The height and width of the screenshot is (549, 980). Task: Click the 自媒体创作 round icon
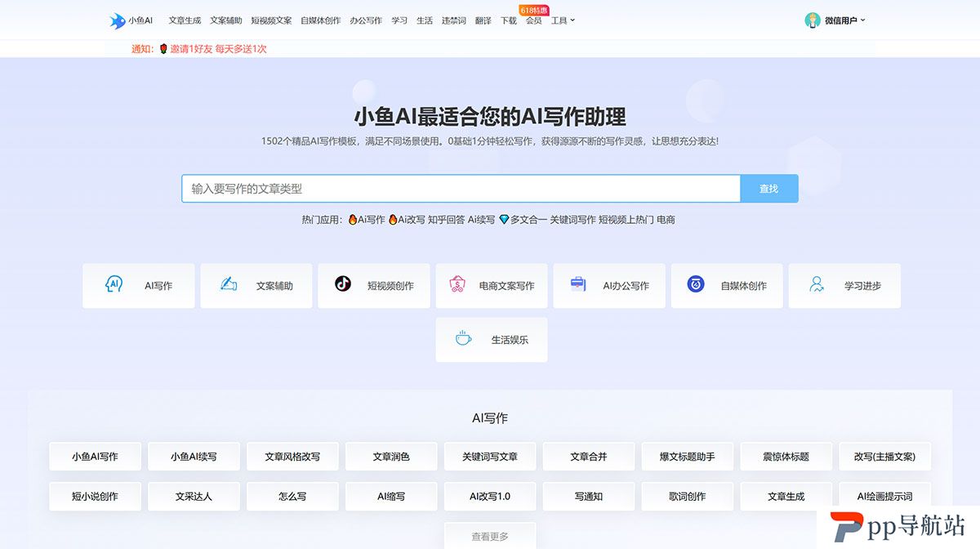(x=696, y=284)
